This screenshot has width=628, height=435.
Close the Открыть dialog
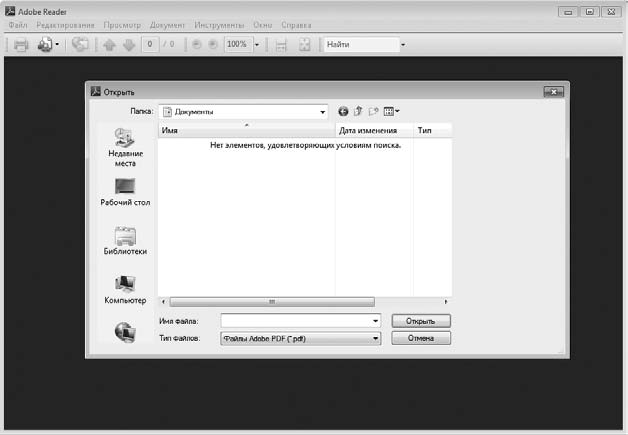(554, 92)
